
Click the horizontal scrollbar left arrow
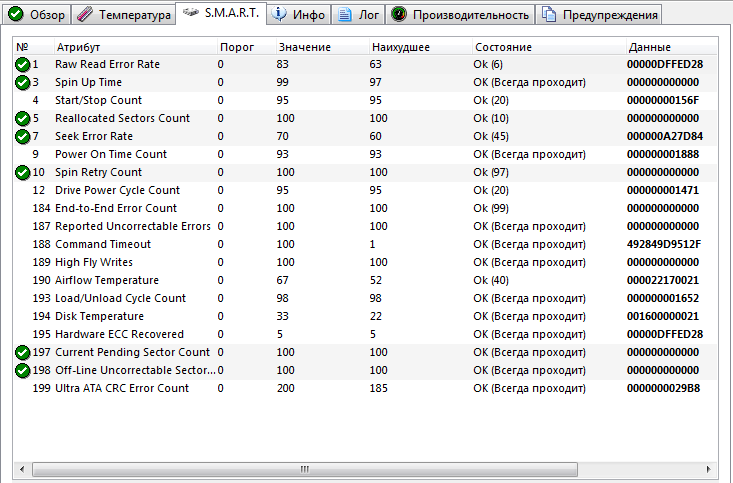[22, 469]
